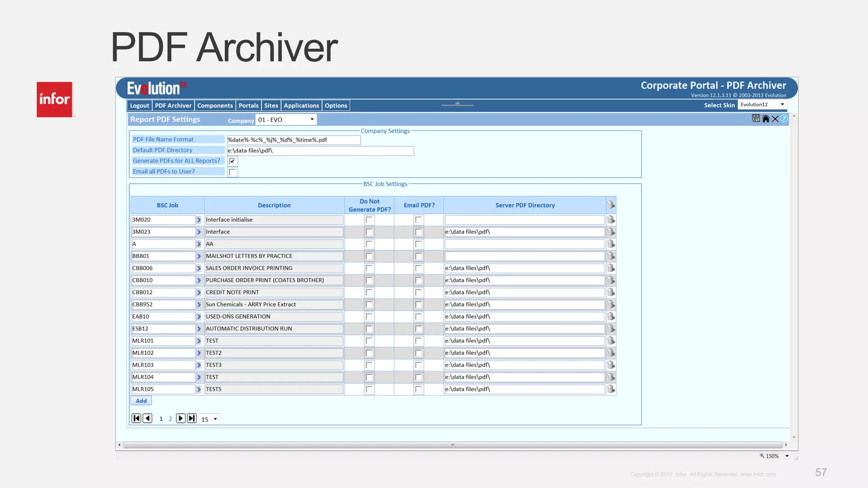Screen dimensions: 868x488
Task: Open the Applications menu
Action: tap(301, 105)
